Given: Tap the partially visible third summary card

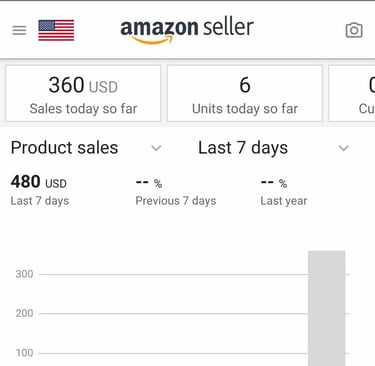Looking at the screenshot, I should coord(352,93).
